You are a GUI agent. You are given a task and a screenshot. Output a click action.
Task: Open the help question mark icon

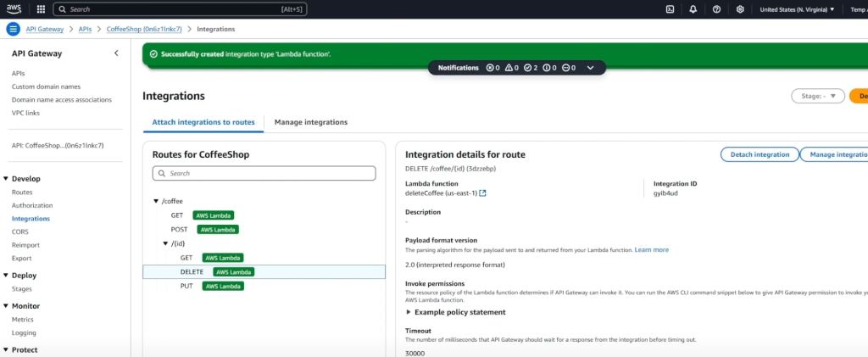click(716, 9)
